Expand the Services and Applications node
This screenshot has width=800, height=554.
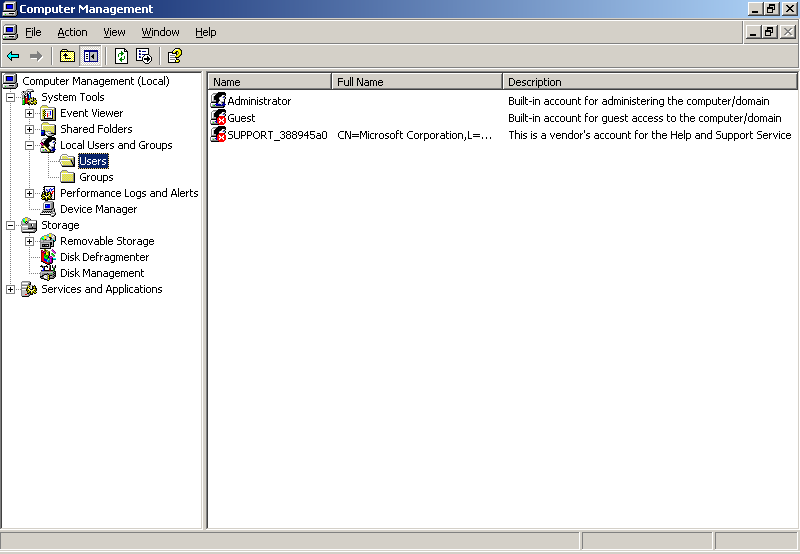(10, 289)
